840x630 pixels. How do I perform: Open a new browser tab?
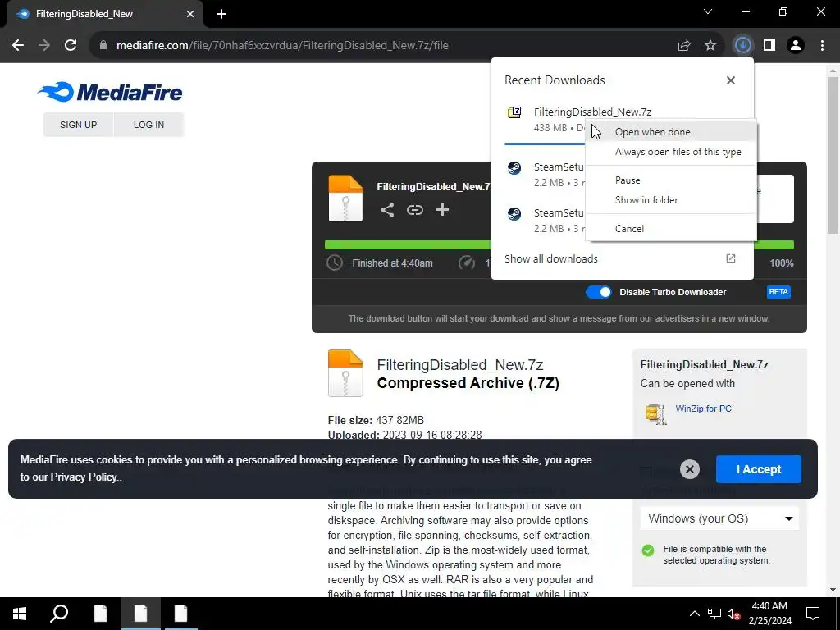click(x=221, y=14)
